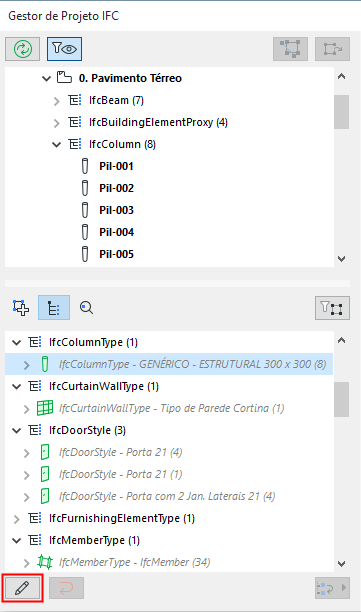
Task: Click the door icon of Porta 21 (1)
Action: 45,474
